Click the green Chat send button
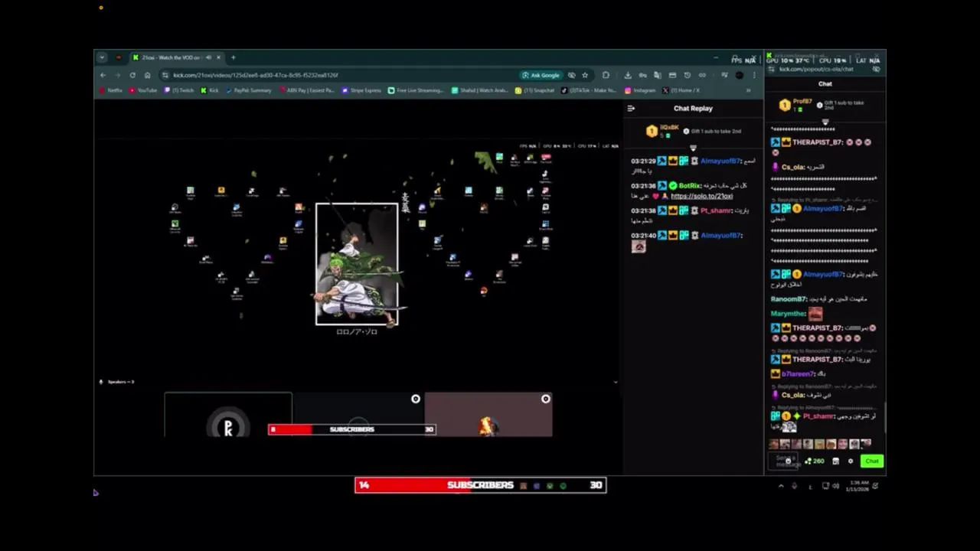 [871, 461]
